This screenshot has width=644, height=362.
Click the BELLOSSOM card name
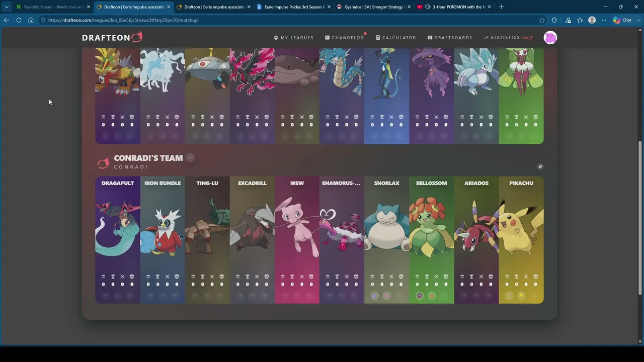click(x=432, y=183)
